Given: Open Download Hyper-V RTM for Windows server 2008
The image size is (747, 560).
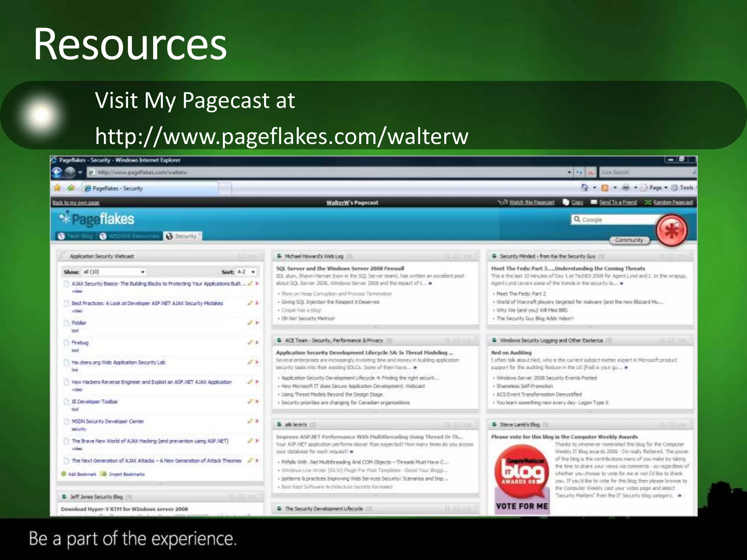Looking at the screenshot, I should [124, 509].
